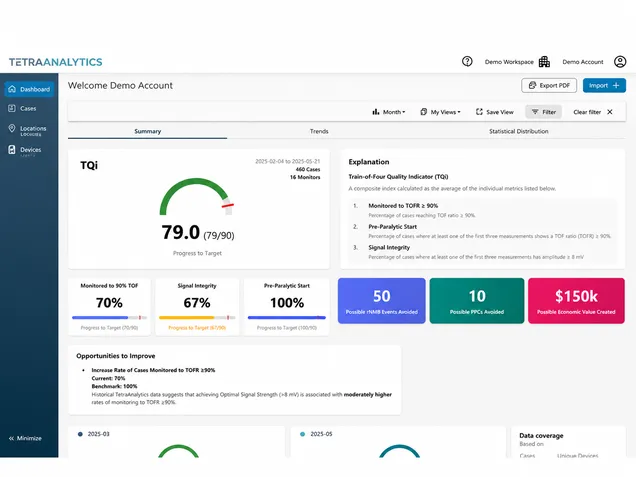
Task: Click the blue 50 Possible rNMB Events card
Action: [382, 301]
